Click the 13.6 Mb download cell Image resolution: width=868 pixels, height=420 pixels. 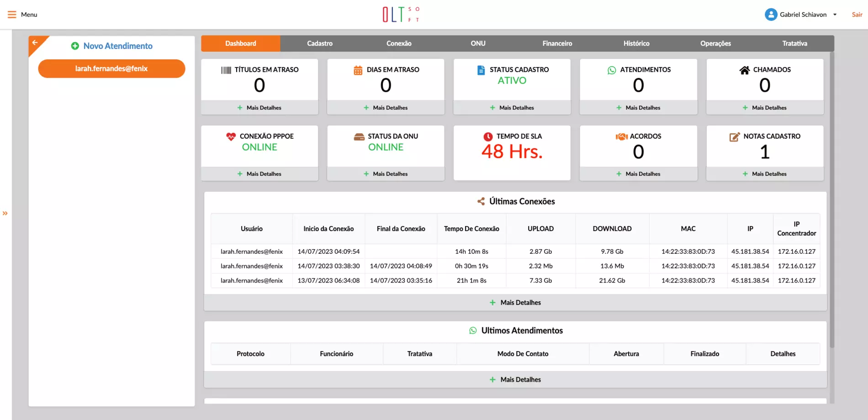[x=612, y=266]
